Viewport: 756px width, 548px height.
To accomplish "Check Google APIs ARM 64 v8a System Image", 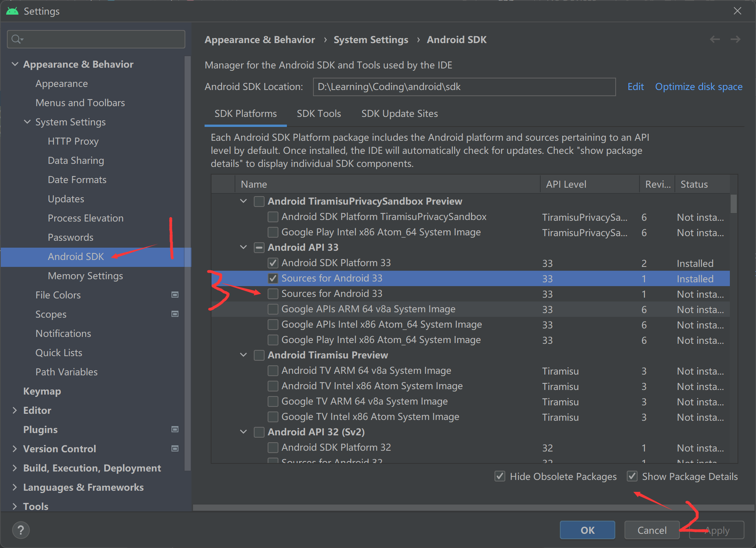I will pyautogui.click(x=273, y=309).
